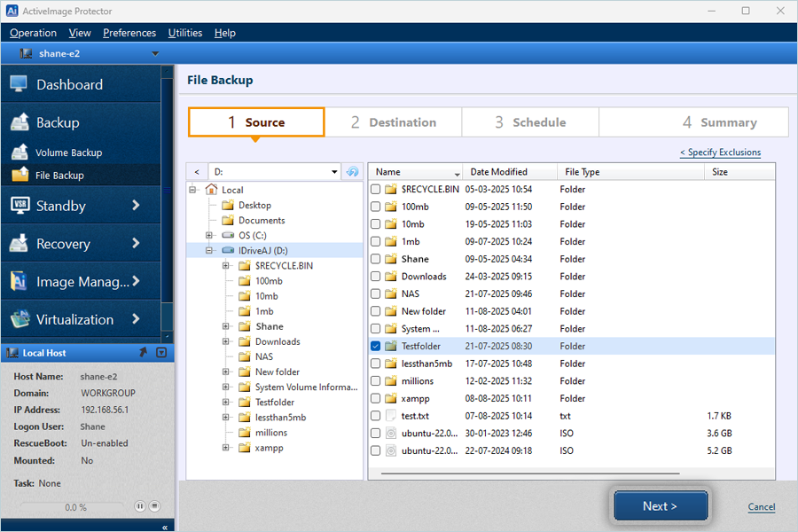Check the New folder checkbox
798x532 pixels.
click(x=376, y=311)
